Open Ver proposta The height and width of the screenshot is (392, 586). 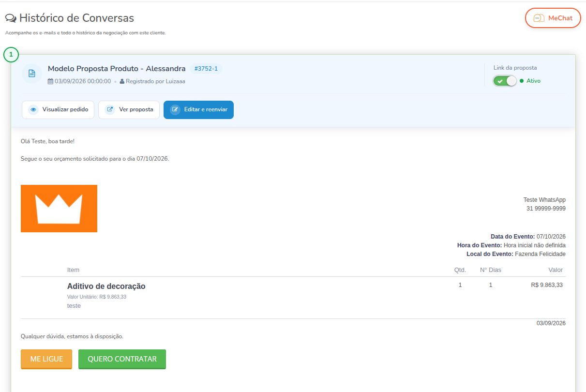(129, 110)
